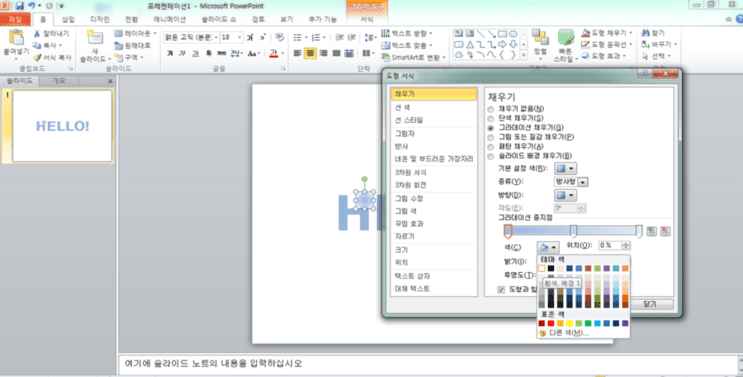This screenshot has width=743, height=377.
Task: Open the font size dropdown
Action: [239, 37]
